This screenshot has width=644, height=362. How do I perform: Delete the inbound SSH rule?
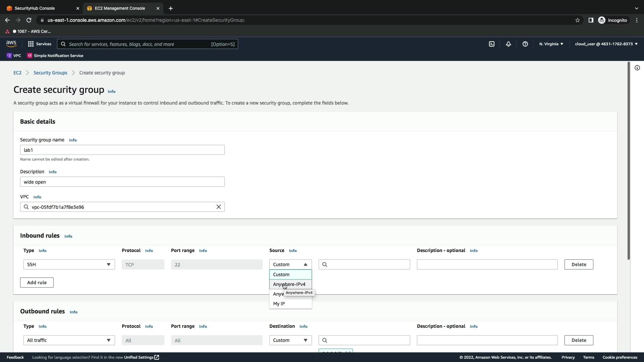pos(578,264)
